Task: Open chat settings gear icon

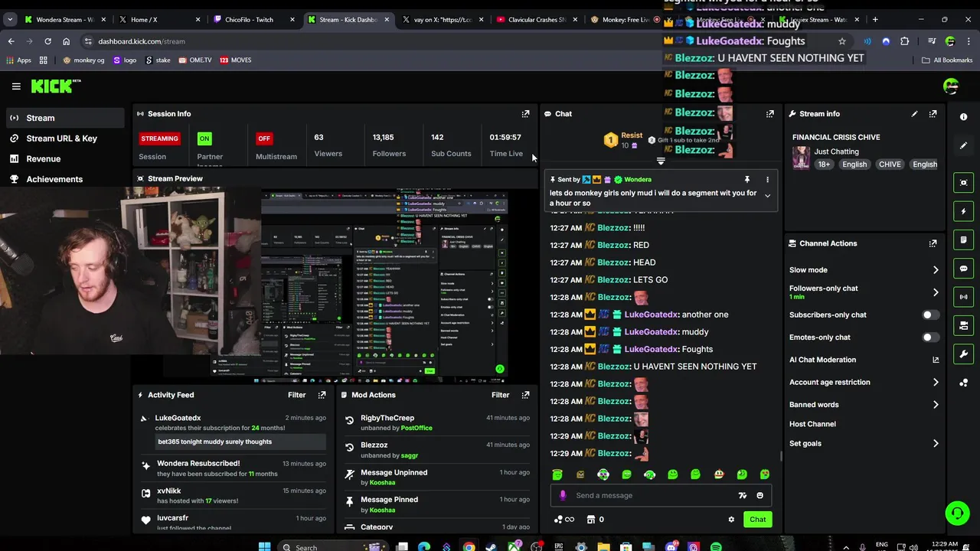Action: coord(731,520)
